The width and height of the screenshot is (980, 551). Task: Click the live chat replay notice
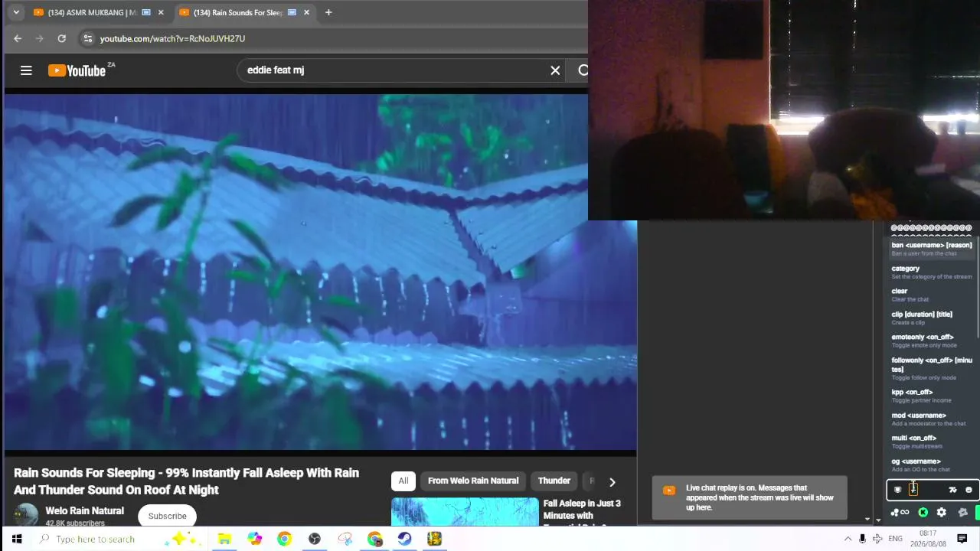click(x=750, y=497)
